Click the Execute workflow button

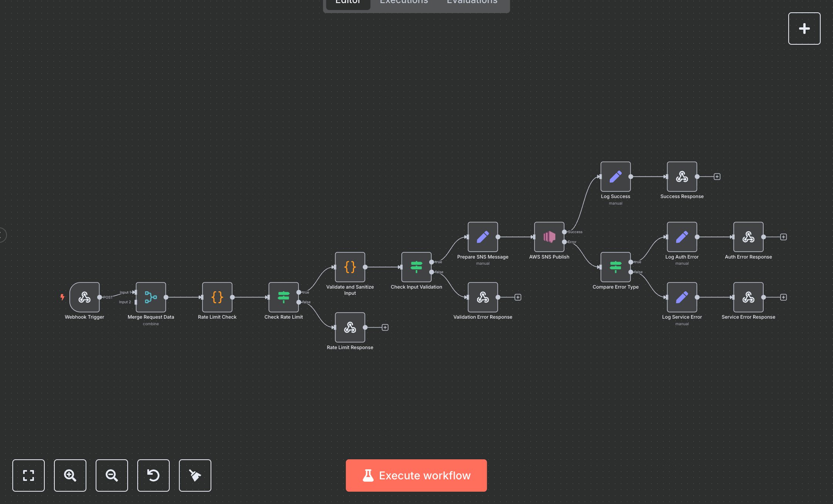416,475
